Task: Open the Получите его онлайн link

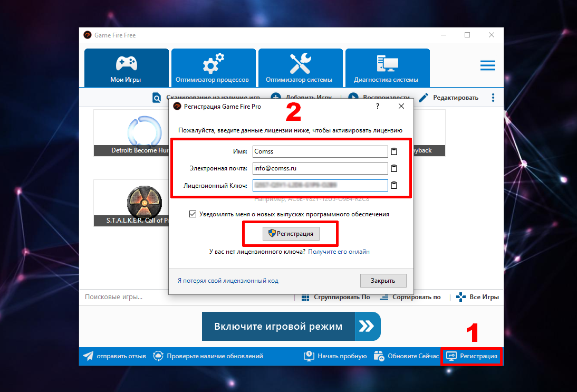Action: click(339, 252)
